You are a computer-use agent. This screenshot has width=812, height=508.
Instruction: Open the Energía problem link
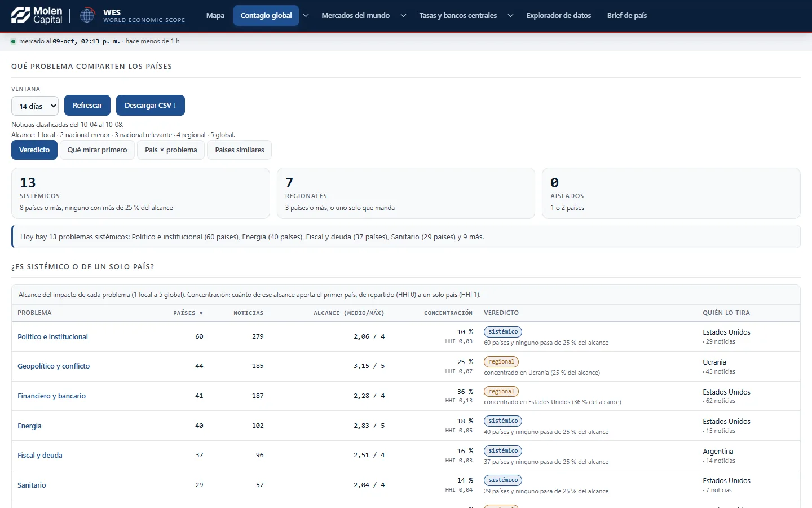[x=29, y=426]
